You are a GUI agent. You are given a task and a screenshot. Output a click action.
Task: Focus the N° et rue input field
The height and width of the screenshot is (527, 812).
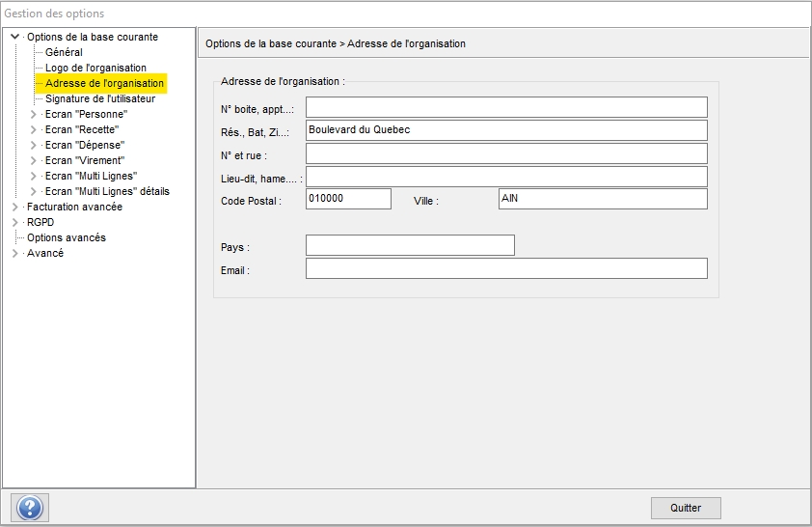(x=506, y=153)
